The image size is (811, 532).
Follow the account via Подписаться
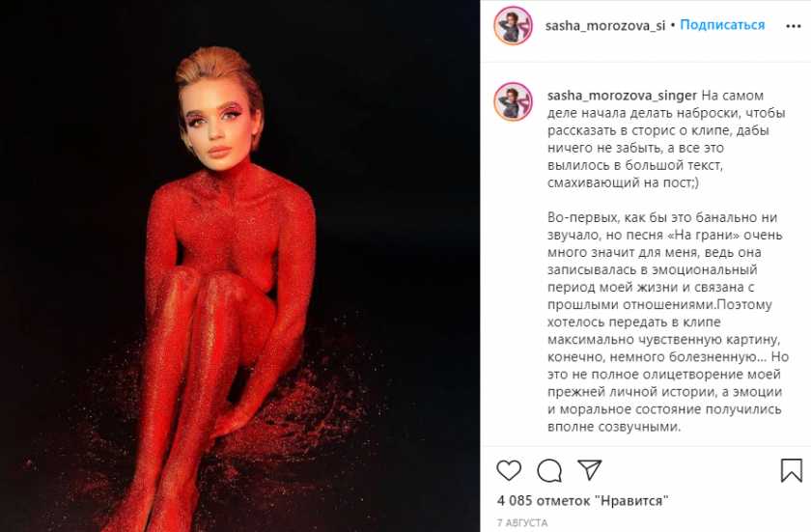tap(722, 25)
